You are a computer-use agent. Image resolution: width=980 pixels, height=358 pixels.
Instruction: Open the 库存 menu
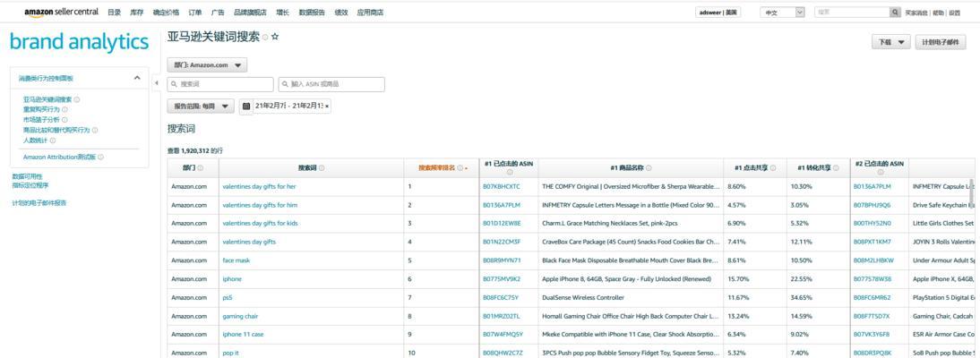coord(136,13)
